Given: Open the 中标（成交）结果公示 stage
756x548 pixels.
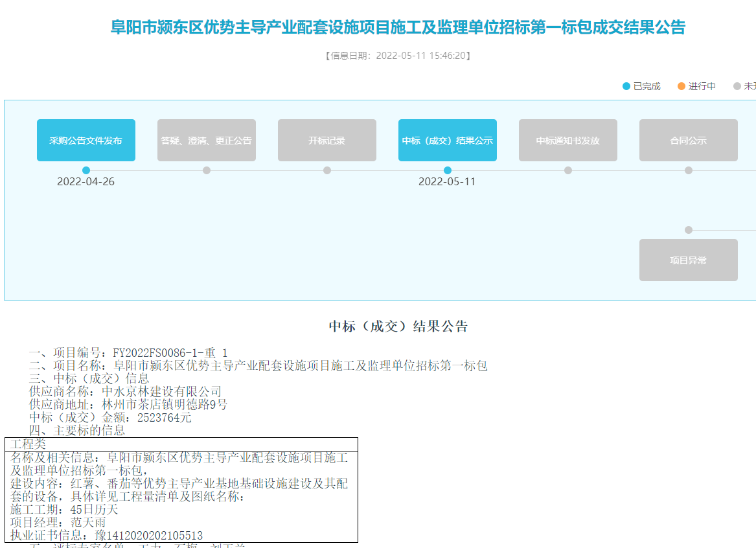Looking at the screenshot, I should click(x=448, y=140).
